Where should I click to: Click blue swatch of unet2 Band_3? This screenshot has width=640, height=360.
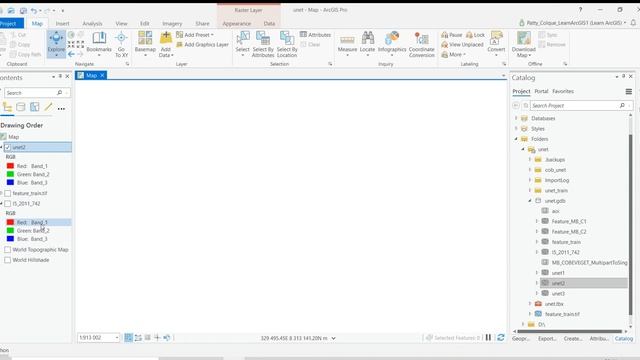(x=10, y=182)
